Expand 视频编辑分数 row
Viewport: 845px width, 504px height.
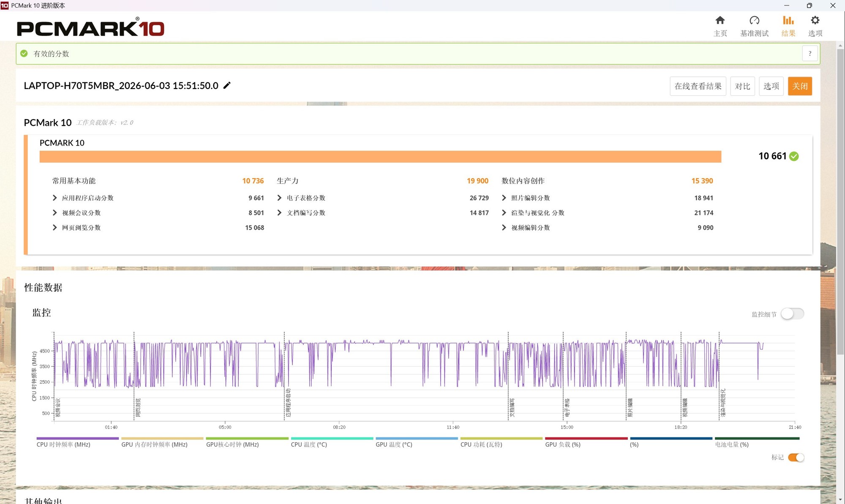coord(504,228)
